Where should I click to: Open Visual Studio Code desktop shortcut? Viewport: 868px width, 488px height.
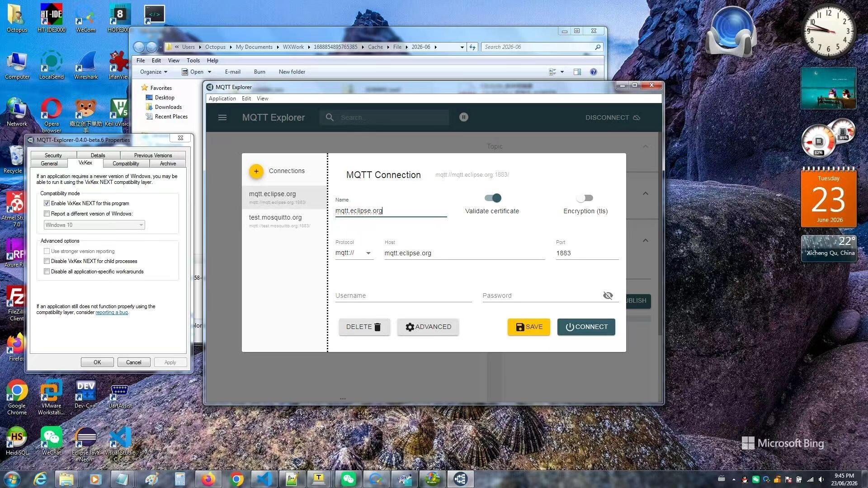[x=120, y=445]
